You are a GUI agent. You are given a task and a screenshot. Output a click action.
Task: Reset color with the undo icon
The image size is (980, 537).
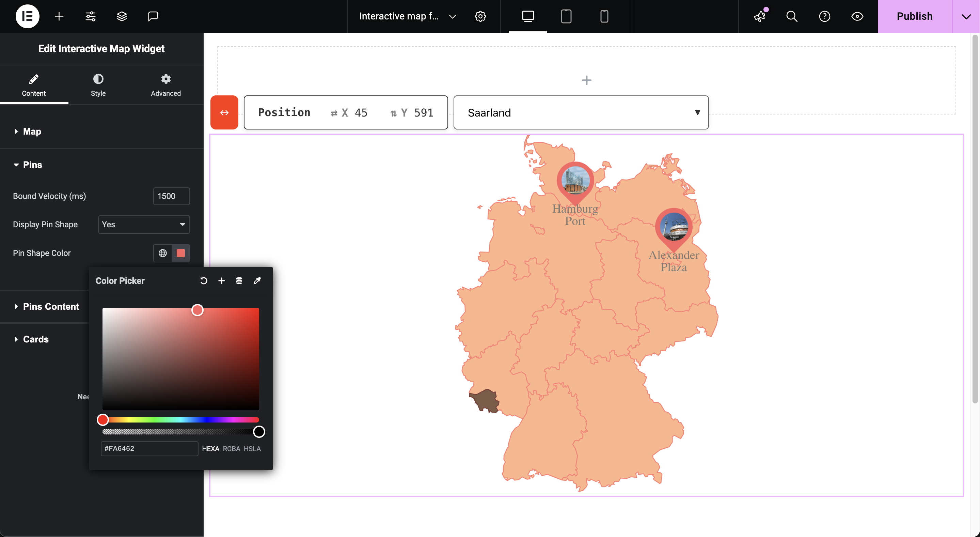(204, 281)
